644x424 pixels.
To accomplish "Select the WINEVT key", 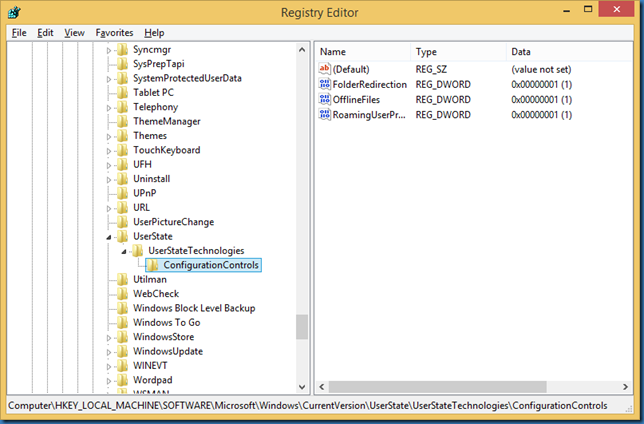I will [150, 366].
